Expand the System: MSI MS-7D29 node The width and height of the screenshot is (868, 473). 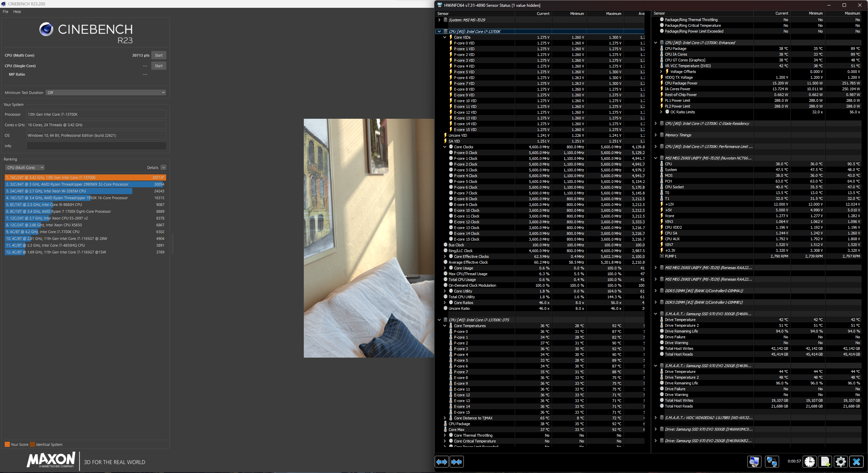(439, 20)
